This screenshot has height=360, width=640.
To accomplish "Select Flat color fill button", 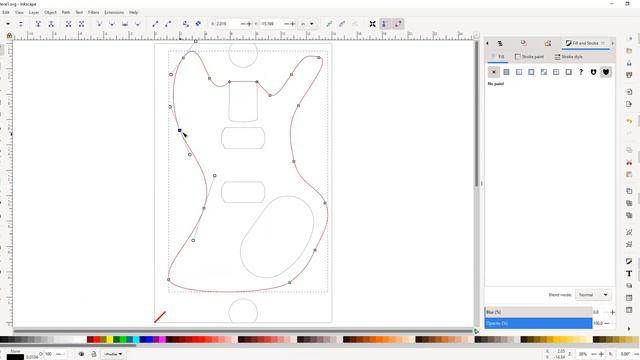I will [x=506, y=72].
